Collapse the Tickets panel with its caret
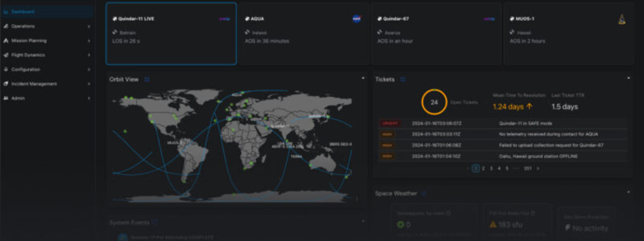644x241 pixels. coord(629,78)
